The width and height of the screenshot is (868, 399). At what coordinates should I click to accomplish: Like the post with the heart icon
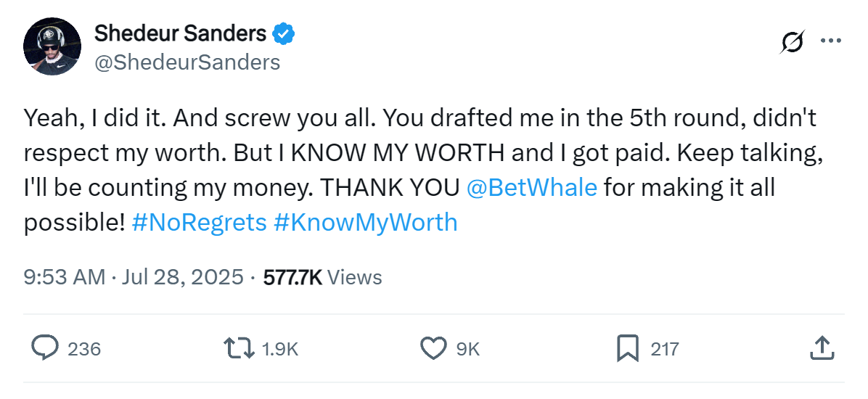point(433,348)
